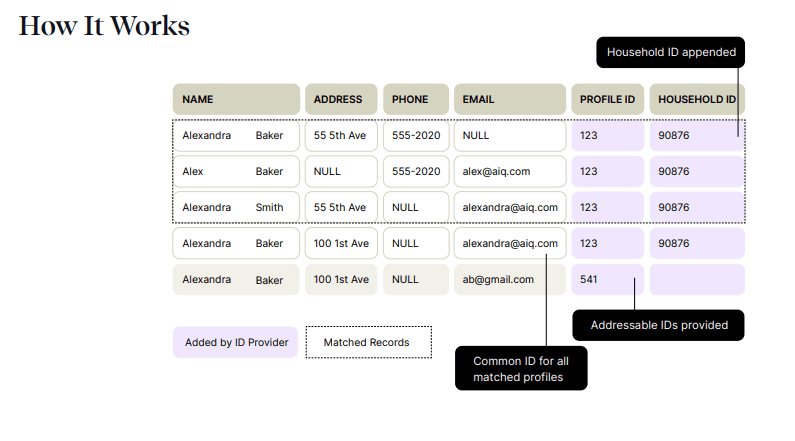
Task: Click the empty Household ID cell in last row
Action: pos(697,279)
